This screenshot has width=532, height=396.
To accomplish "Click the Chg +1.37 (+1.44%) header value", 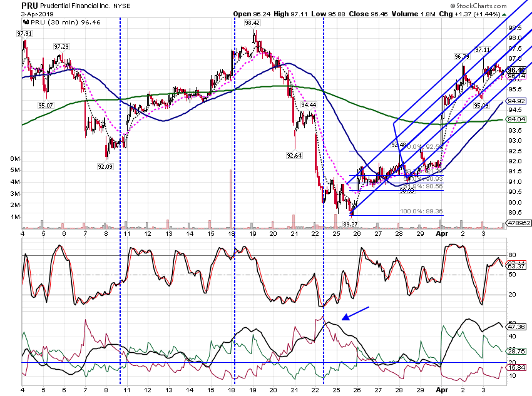I will point(469,14).
